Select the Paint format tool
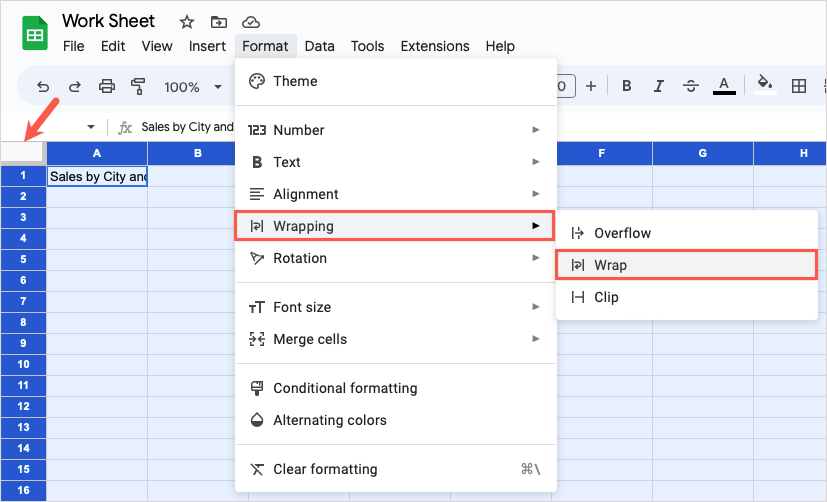The image size is (827, 502). pos(139,87)
